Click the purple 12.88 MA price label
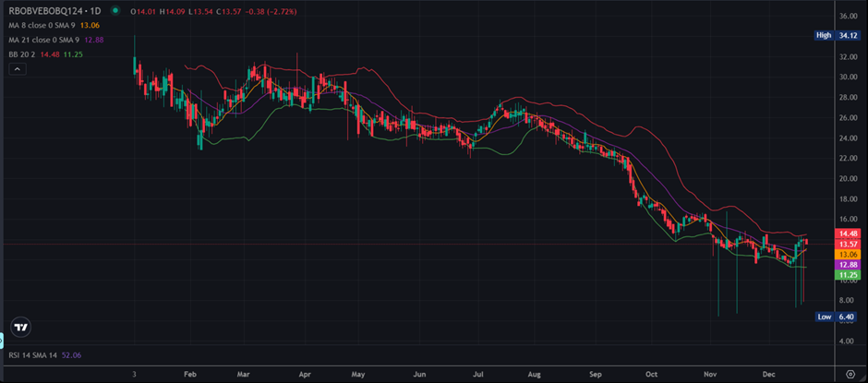This screenshot has height=383, width=868. 848,264
